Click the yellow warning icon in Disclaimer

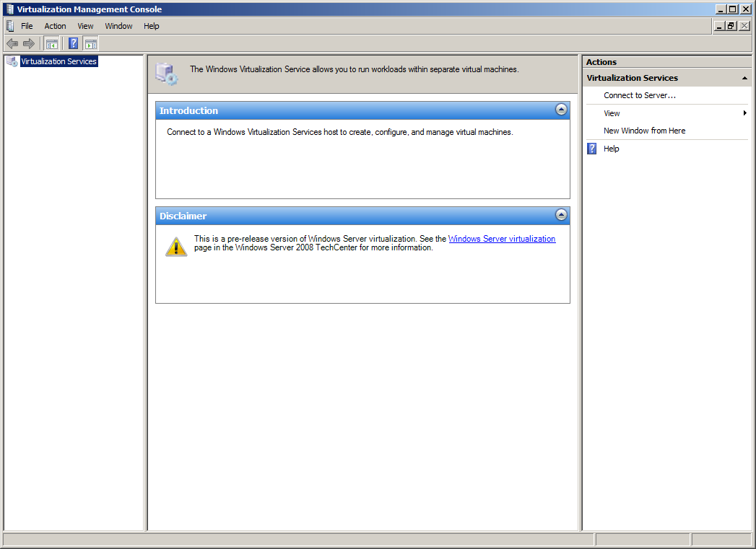point(176,247)
